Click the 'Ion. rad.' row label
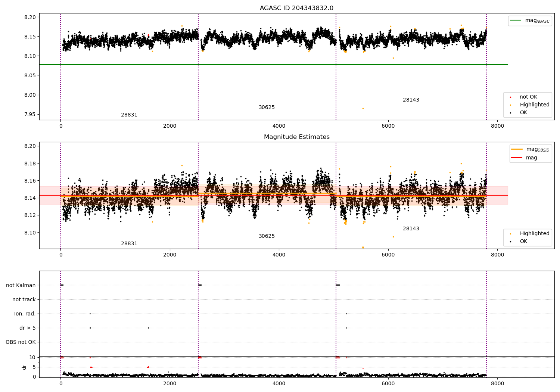Image resolution: width=560 pixels, height=392 pixels. coord(25,314)
